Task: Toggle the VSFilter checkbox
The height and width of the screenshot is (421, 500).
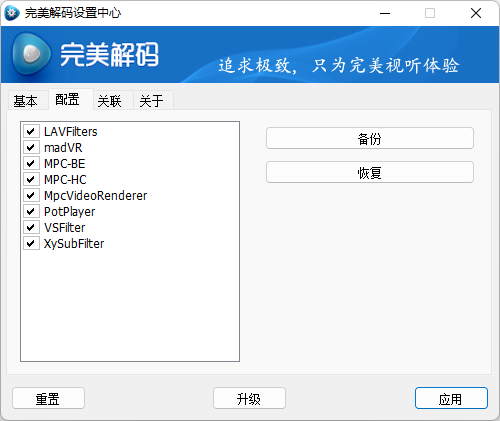Action: [x=31, y=227]
